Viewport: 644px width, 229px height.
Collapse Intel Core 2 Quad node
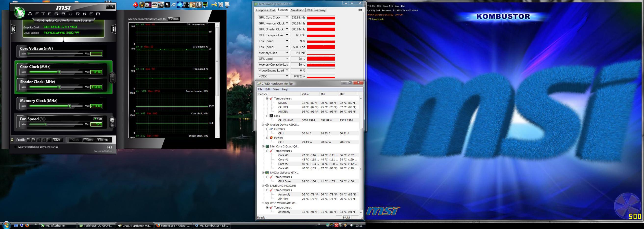tap(263, 146)
